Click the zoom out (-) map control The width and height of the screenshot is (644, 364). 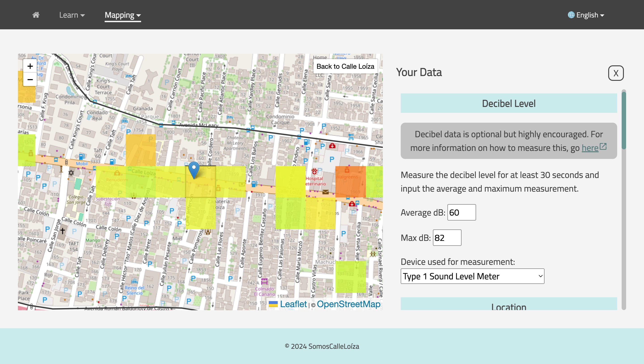pos(30,80)
